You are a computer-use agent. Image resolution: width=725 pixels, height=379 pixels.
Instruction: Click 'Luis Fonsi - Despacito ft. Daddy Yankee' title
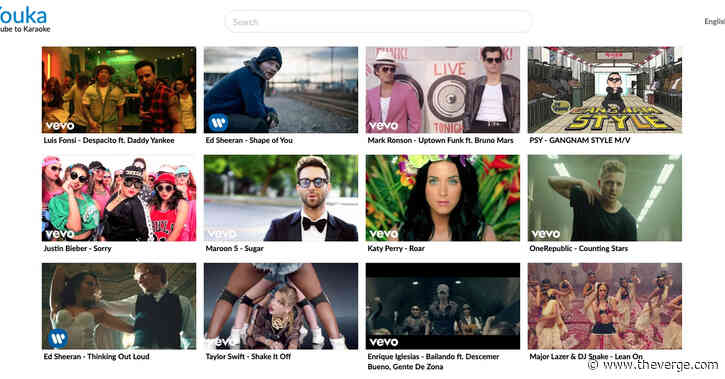point(109,140)
